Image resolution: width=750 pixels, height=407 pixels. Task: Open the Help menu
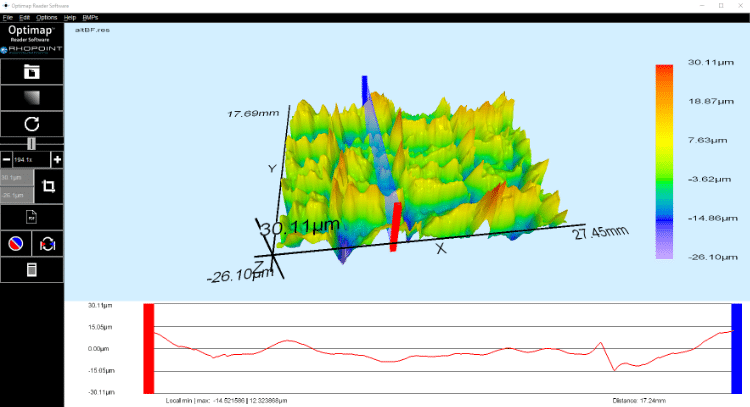click(69, 18)
